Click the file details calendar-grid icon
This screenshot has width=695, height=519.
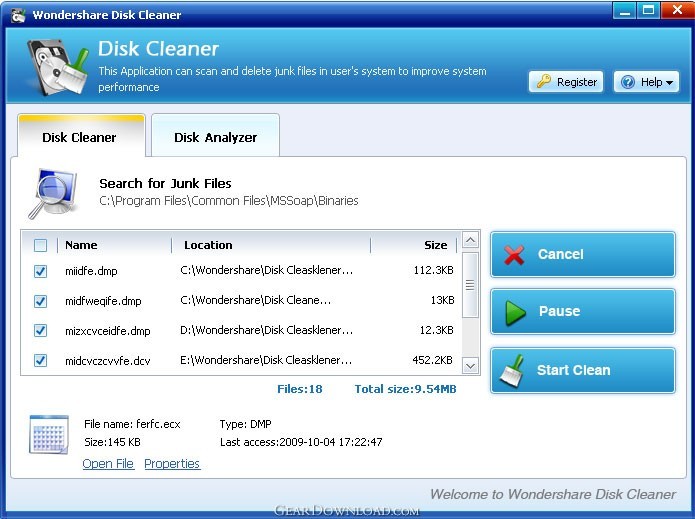49,435
